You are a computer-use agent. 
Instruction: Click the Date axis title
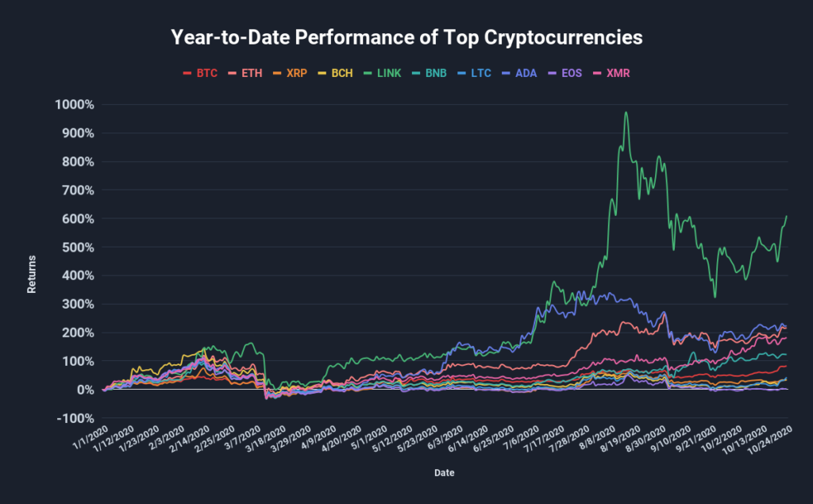[x=445, y=473]
